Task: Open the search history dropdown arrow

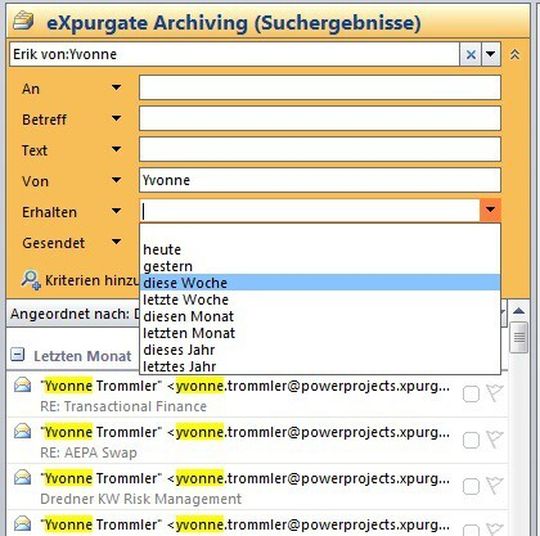Action: click(x=490, y=54)
